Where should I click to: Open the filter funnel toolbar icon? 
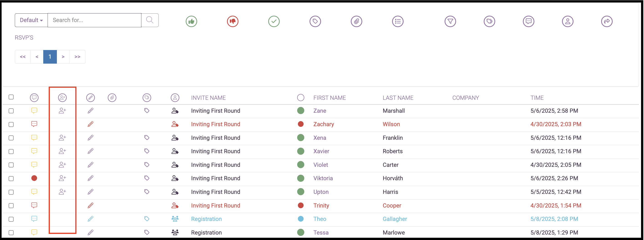[450, 21]
